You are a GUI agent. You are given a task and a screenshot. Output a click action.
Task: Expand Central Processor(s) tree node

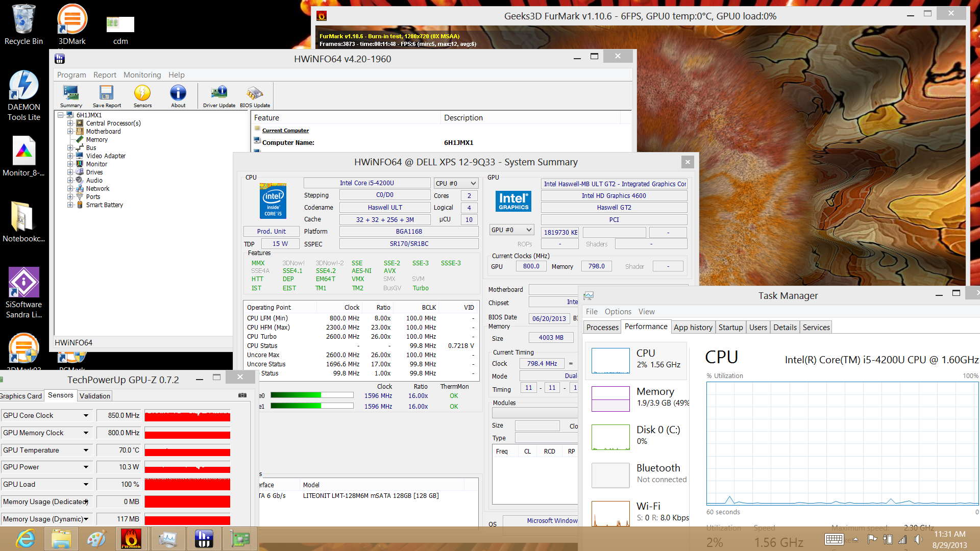click(x=70, y=123)
